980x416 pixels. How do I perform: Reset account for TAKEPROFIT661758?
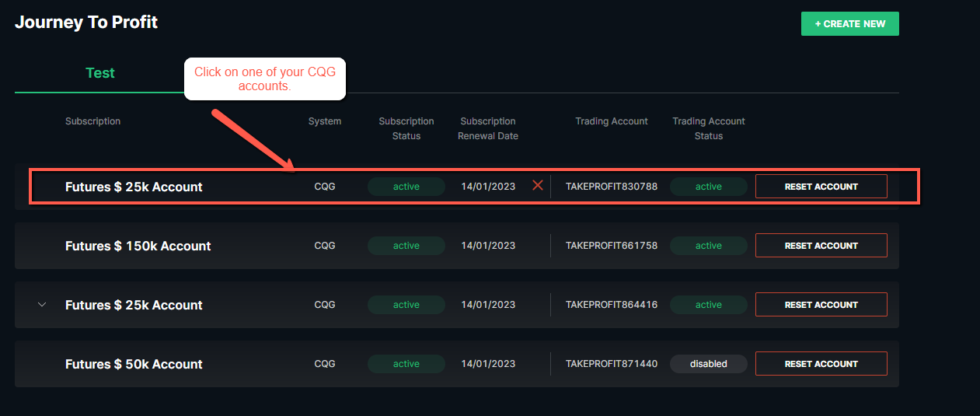tap(821, 246)
